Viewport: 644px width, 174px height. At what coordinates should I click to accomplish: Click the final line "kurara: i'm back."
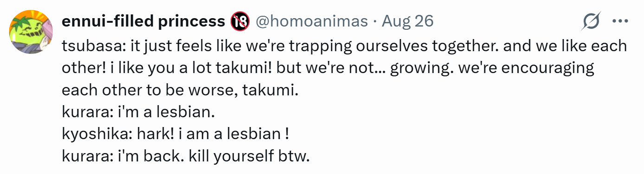(x=186, y=156)
